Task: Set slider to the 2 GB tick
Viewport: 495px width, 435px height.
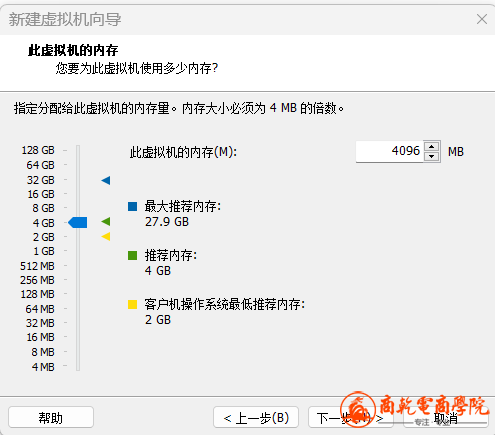Action: coord(78,237)
